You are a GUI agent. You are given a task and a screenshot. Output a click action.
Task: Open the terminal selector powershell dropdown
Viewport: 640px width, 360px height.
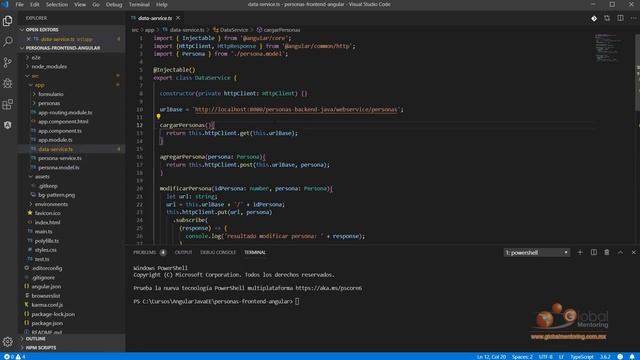point(536,253)
